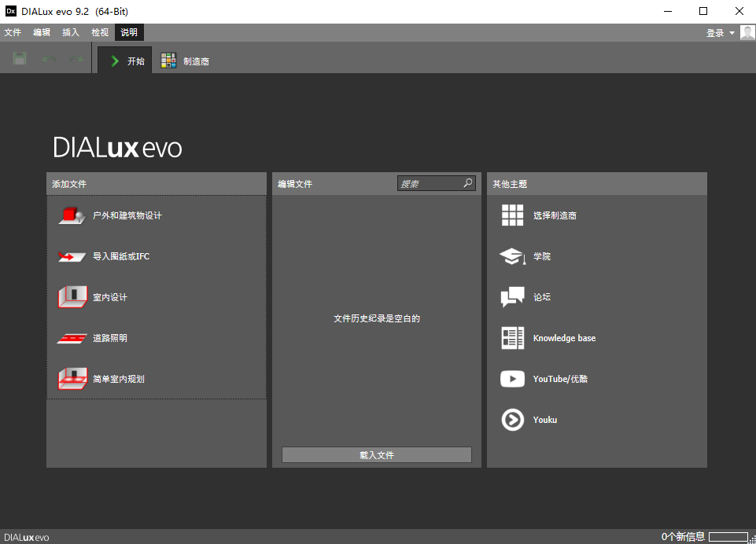The height and width of the screenshot is (544, 756).
Task: Open the YouTube/优酷 play icon
Action: point(512,379)
